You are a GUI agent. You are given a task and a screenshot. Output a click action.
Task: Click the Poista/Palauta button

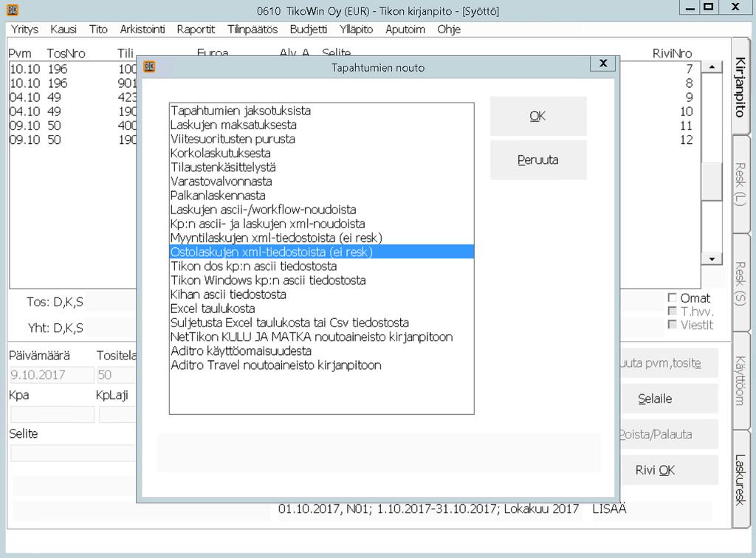(669, 435)
